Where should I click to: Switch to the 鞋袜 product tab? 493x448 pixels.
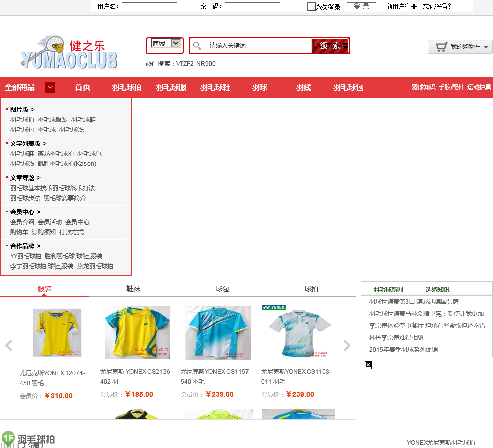(133, 289)
